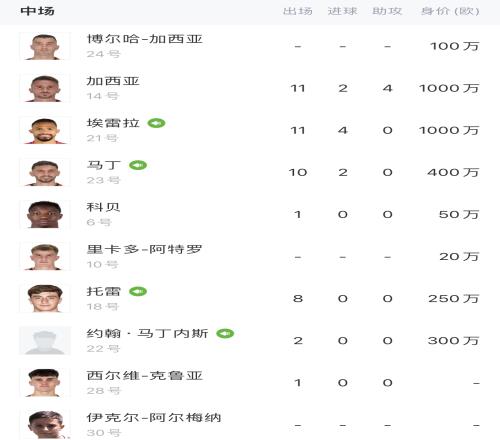Viewport: 500px width, 440px height.
Task: Click the green transfer icon beside 托雷
Action: 138,291
